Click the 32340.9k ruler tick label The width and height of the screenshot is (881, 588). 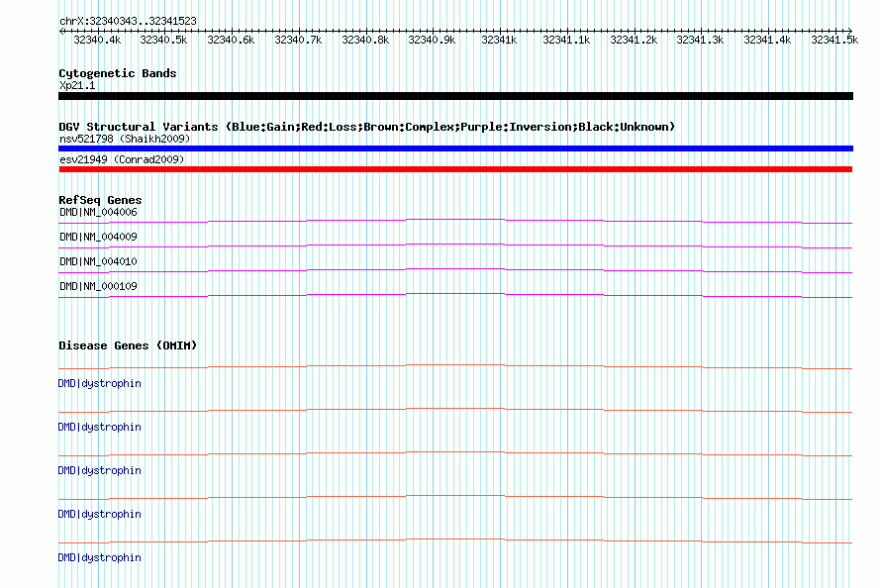(x=432, y=40)
